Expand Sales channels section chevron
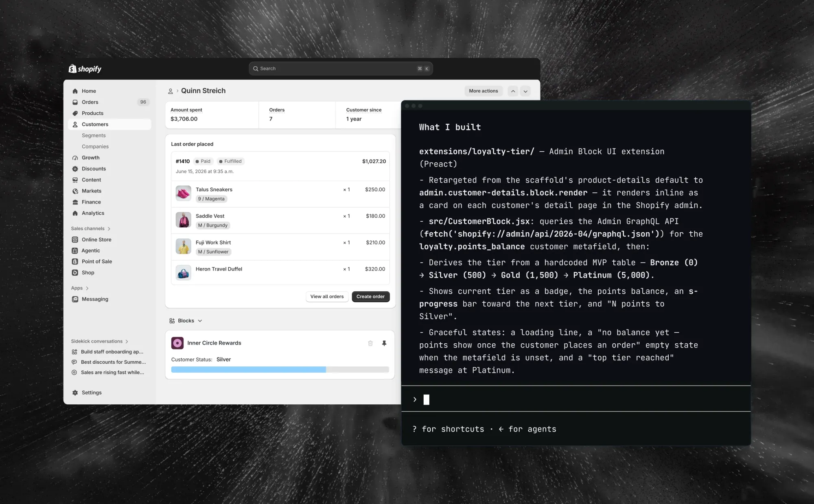814x504 pixels. (x=109, y=229)
